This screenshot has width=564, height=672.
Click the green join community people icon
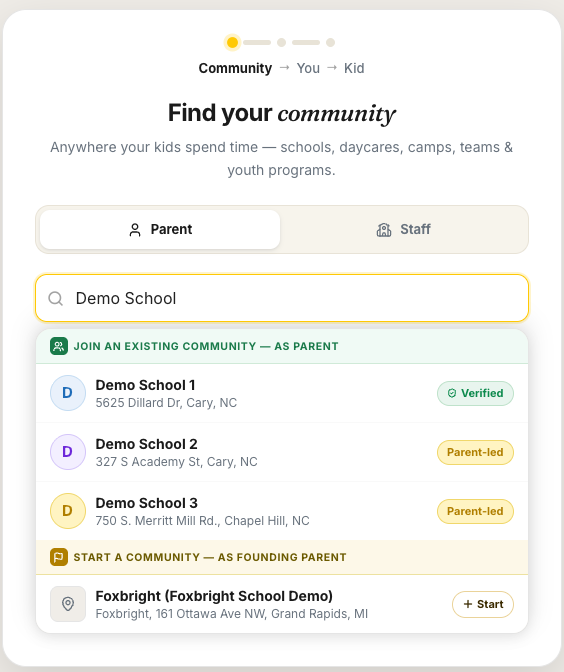(x=59, y=346)
